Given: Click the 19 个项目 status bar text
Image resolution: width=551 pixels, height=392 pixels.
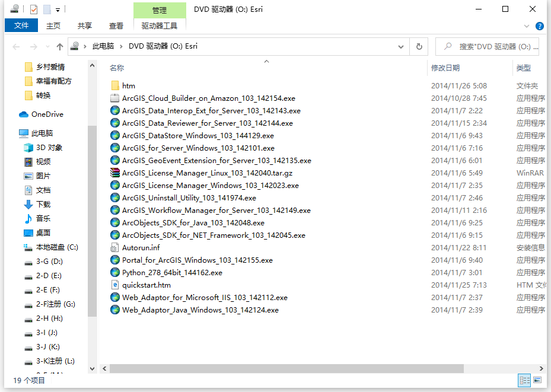Looking at the screenshot, I should [29, 380].
